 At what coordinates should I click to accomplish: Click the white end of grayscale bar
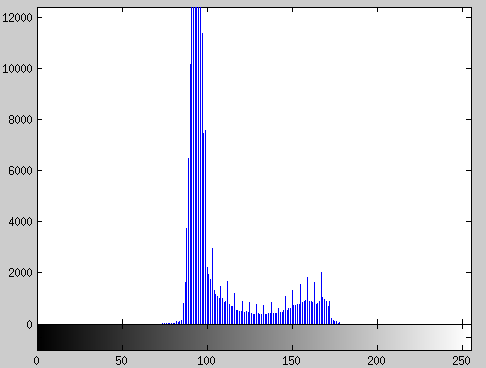467,337
